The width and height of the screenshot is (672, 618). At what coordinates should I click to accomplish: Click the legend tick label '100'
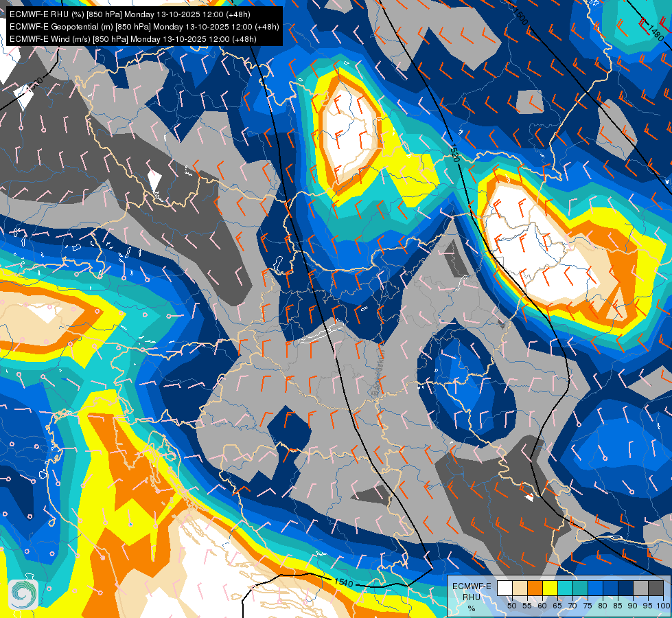click(x=663, y=606)
